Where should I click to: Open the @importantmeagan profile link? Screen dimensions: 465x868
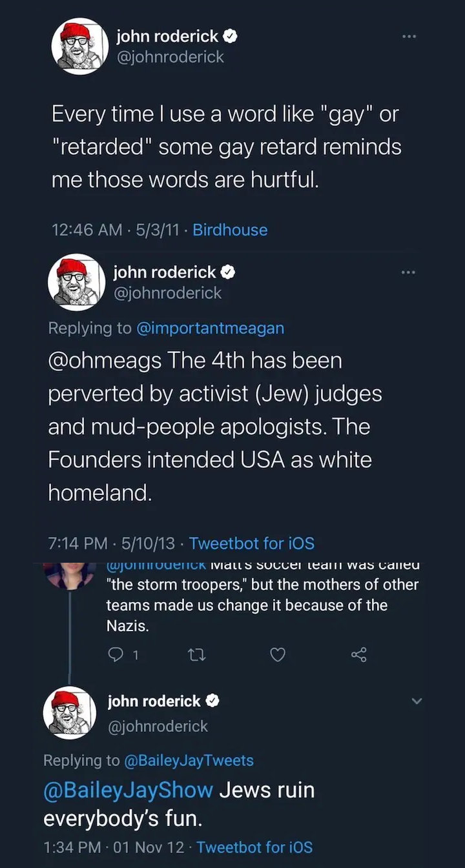click(210, 328)
